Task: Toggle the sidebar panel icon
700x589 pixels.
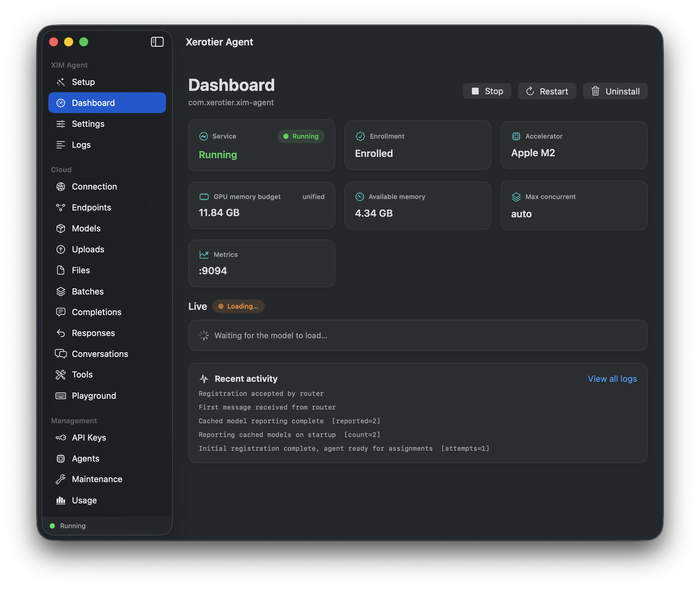Action: tap(157, 42)
